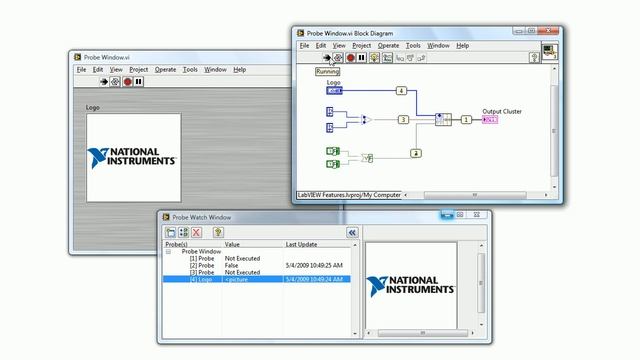
Task: Click the Bundle function node
Action: click(443, 119)
